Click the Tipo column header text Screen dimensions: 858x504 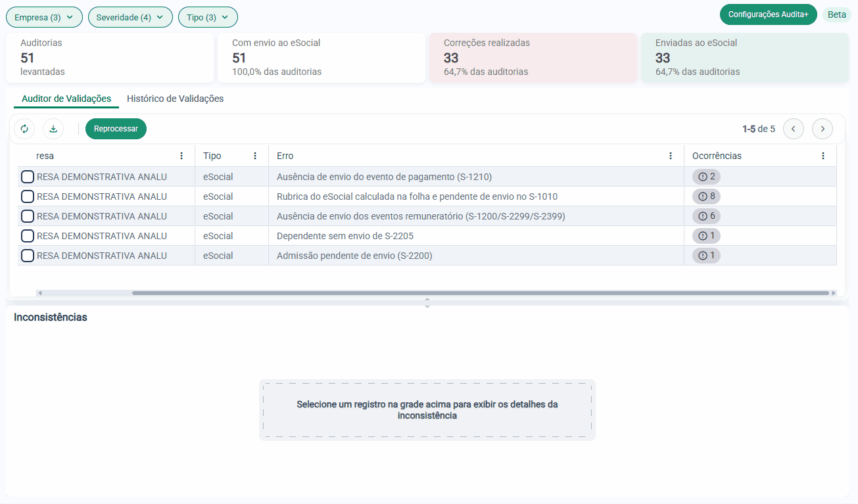[212, 156]
